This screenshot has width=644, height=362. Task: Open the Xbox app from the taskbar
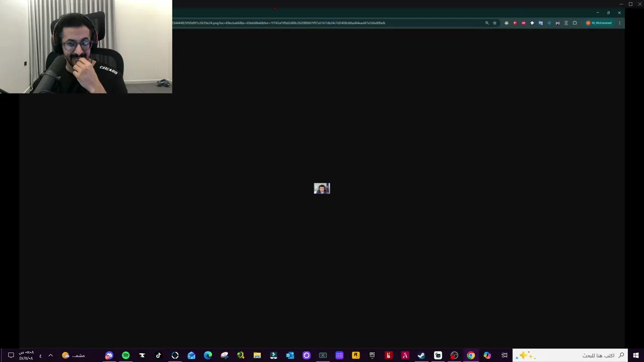coord(323,355)
